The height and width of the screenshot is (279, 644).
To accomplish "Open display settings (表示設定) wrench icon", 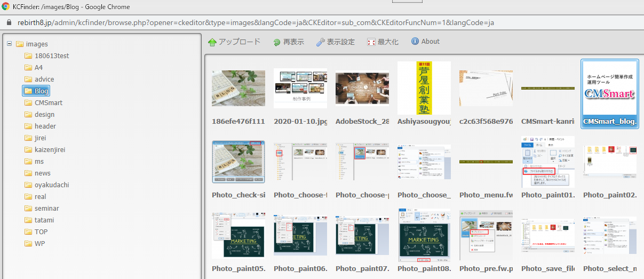I will coord(320,42).
